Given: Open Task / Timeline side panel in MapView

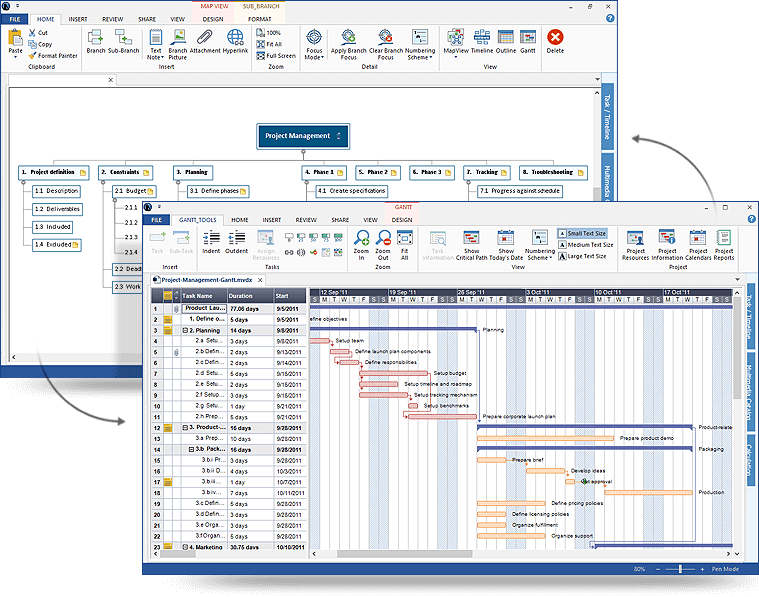Looking at the screenshot, I should point(607,118).
